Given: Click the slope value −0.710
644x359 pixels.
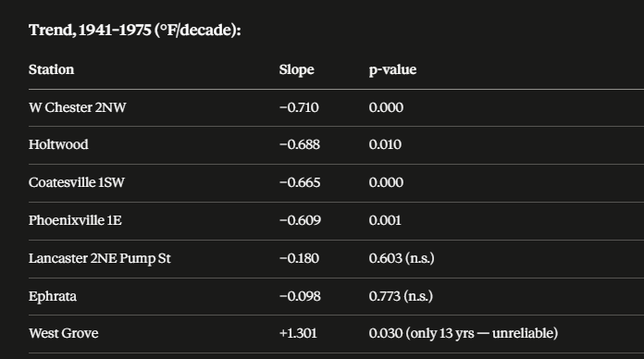Looking at the screenshot, I should [299, 107].
